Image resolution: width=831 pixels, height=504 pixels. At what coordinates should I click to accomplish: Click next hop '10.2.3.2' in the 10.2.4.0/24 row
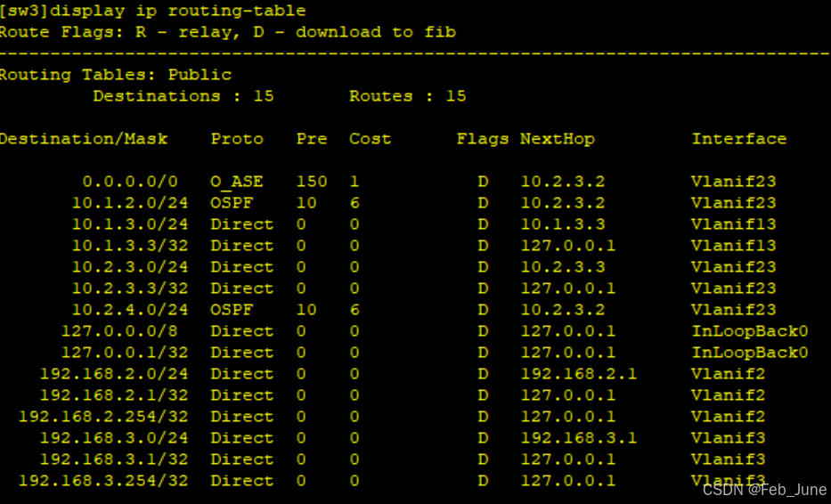(563, 310)
